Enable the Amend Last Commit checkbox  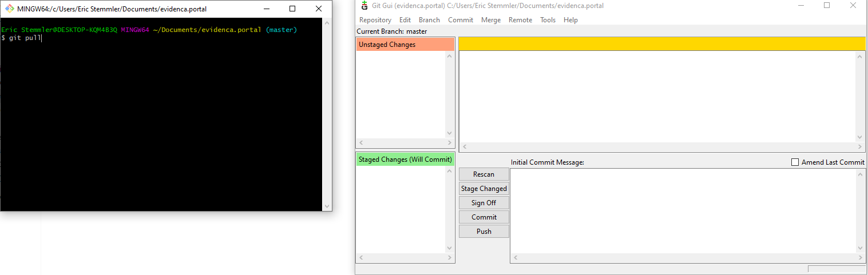click(795, 162)
